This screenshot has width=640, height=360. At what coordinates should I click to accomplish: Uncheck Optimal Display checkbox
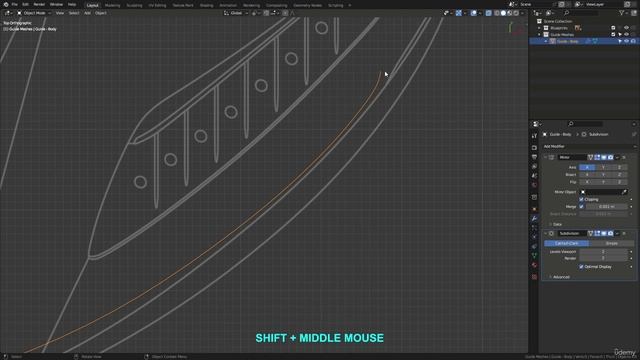click(x=581, y=267)
